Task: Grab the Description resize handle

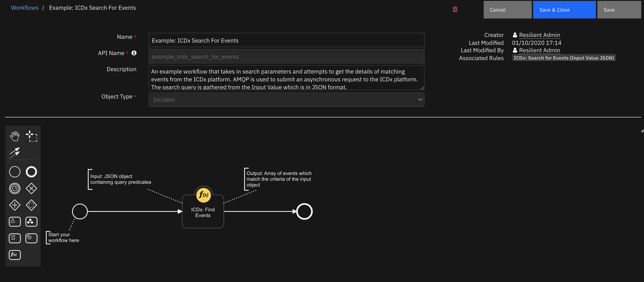Action: [x=422, y=88]
